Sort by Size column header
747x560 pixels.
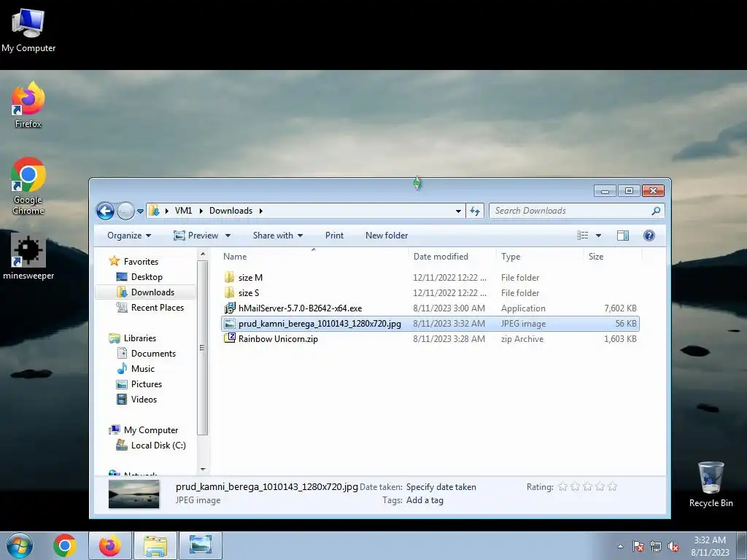pyautogui.click(x=613, y=257)
